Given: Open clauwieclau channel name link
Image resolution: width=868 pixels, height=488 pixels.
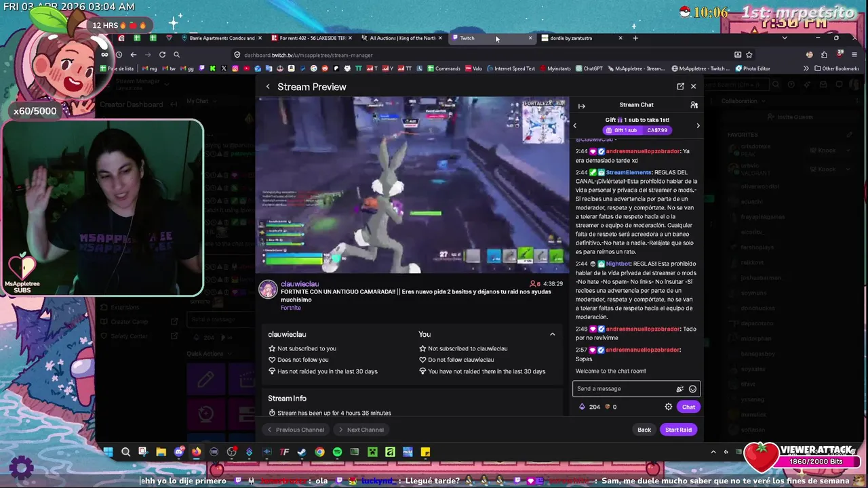Looking at the screenshot, I should tap(300, 284).
